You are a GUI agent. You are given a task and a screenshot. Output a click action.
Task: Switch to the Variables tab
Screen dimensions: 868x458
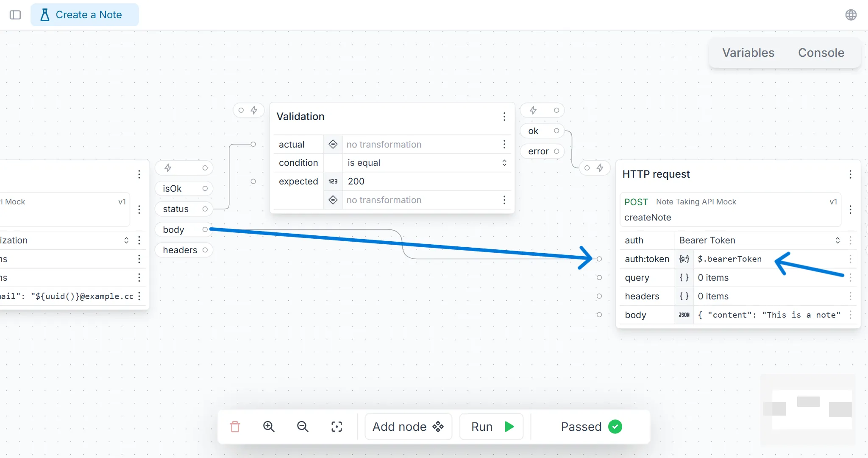[x=748, y=52]
